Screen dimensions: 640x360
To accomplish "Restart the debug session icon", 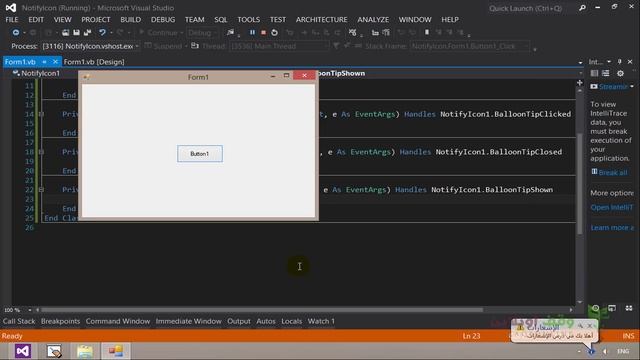I will coord(274,32).
